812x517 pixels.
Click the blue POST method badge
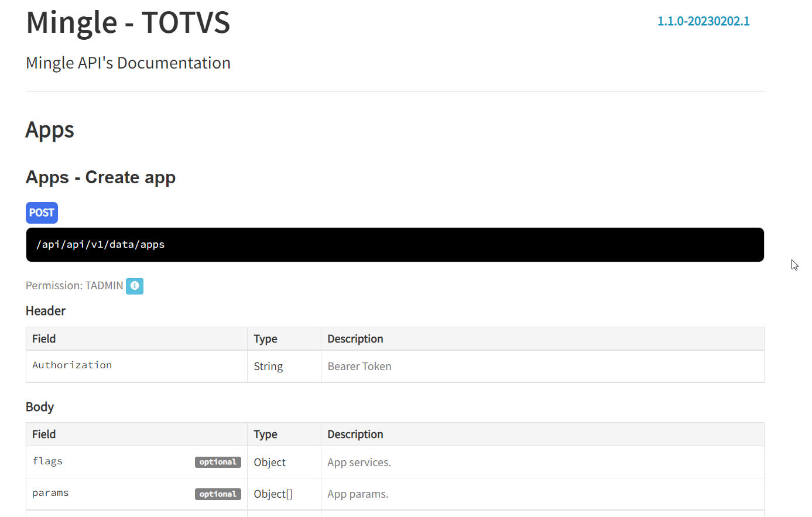click(x=42, y=213)
